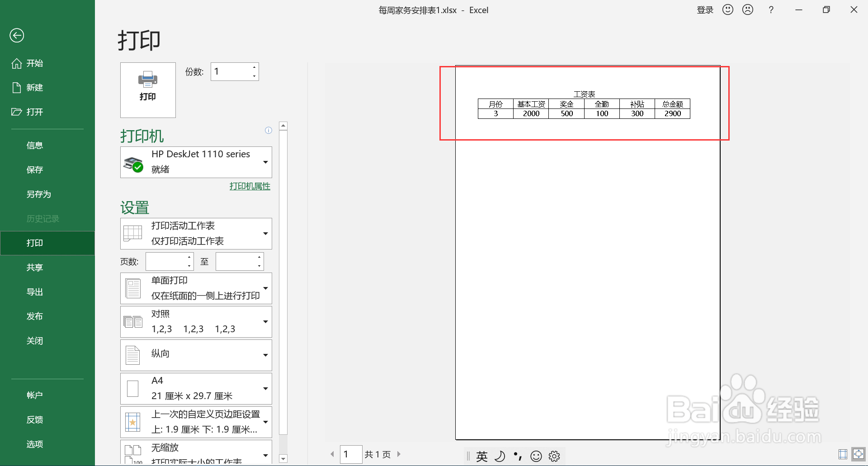
Task: Expand the 纵向 orientation dropdown
Action: 196,355
